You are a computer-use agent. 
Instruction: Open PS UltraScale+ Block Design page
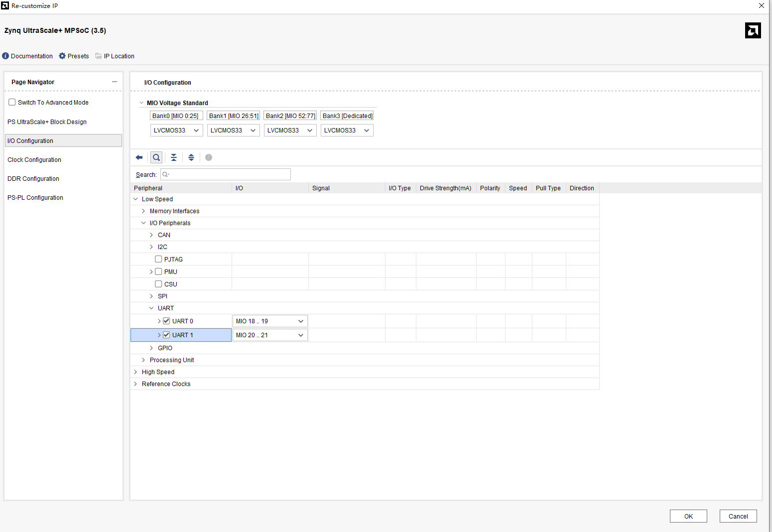[47, 122]
